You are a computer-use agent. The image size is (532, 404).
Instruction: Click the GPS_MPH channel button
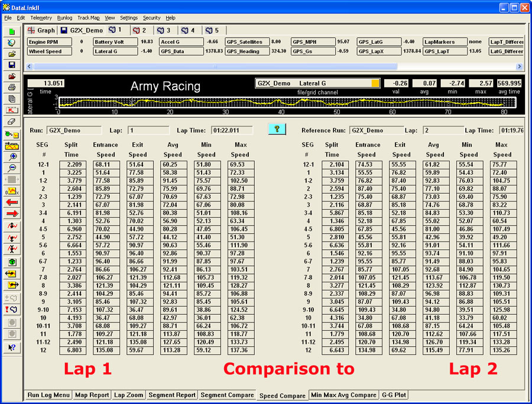coord(312,42)
